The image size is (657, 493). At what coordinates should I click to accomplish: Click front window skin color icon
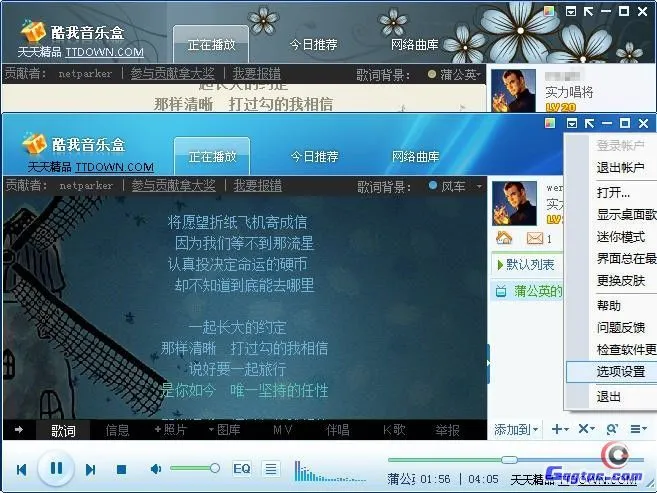click(550, 123)
